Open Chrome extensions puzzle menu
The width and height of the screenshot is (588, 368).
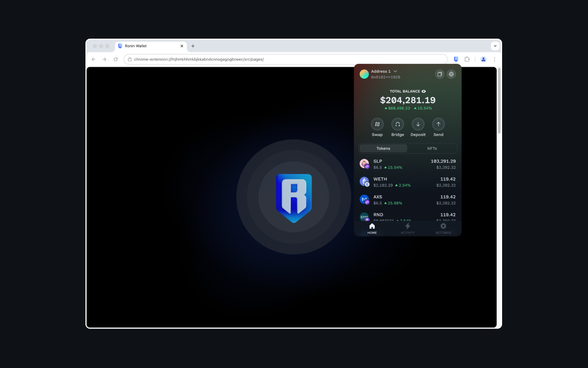[467, 59]
